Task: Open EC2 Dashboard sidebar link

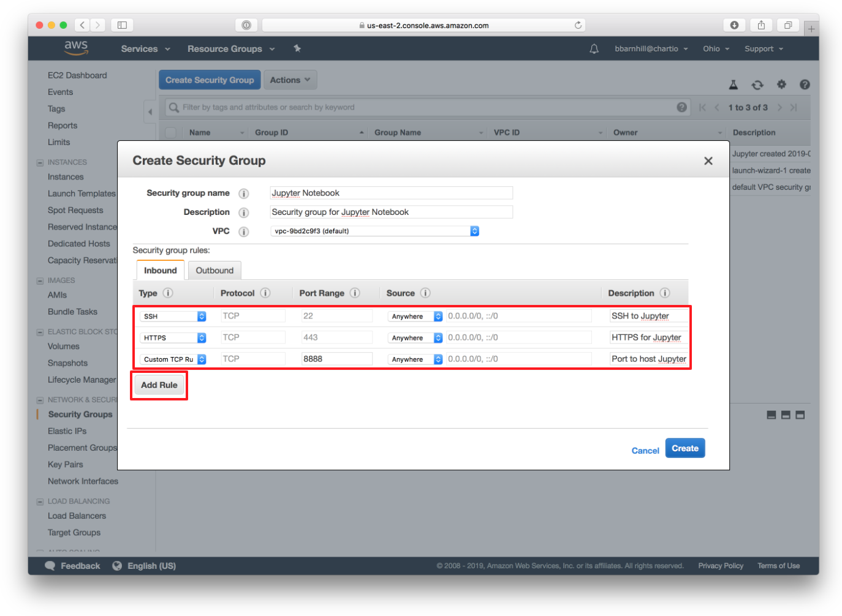Action: point(77,75)
